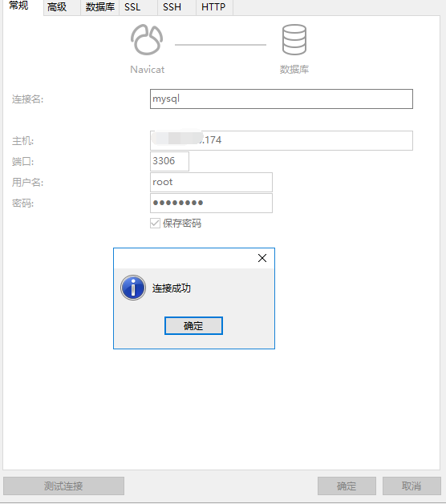Image resolution: width=446 pixels, height=504 pixels.
Task: Click the port field showing 3306
Action: point(169,161)
